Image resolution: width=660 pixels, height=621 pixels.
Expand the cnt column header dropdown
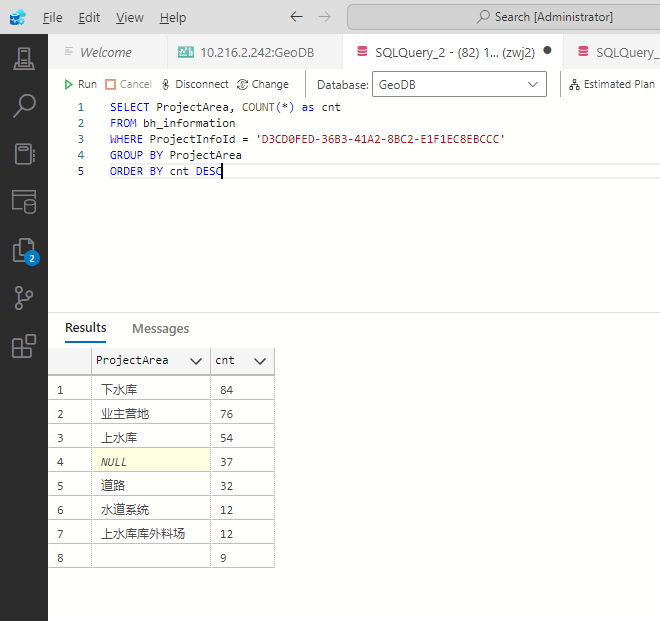tap(260, 361)
